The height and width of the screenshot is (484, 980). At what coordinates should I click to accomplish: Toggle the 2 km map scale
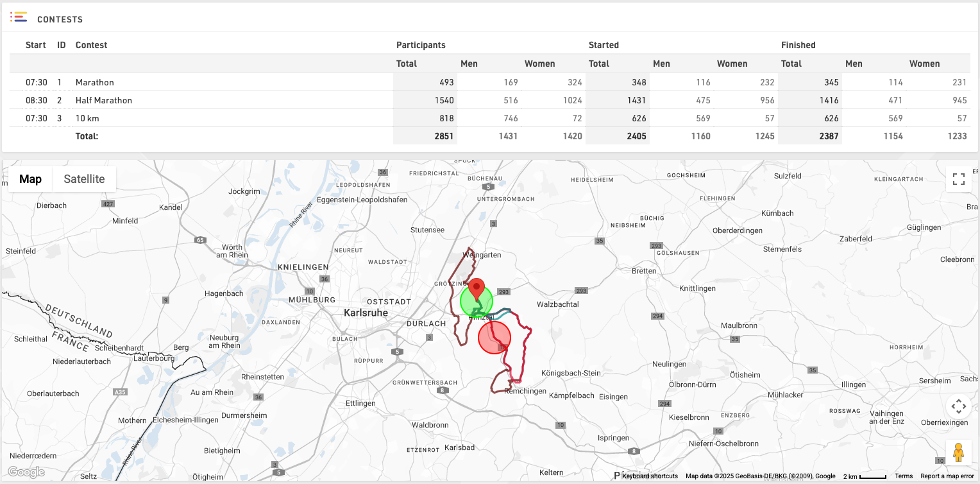point(864,476)
